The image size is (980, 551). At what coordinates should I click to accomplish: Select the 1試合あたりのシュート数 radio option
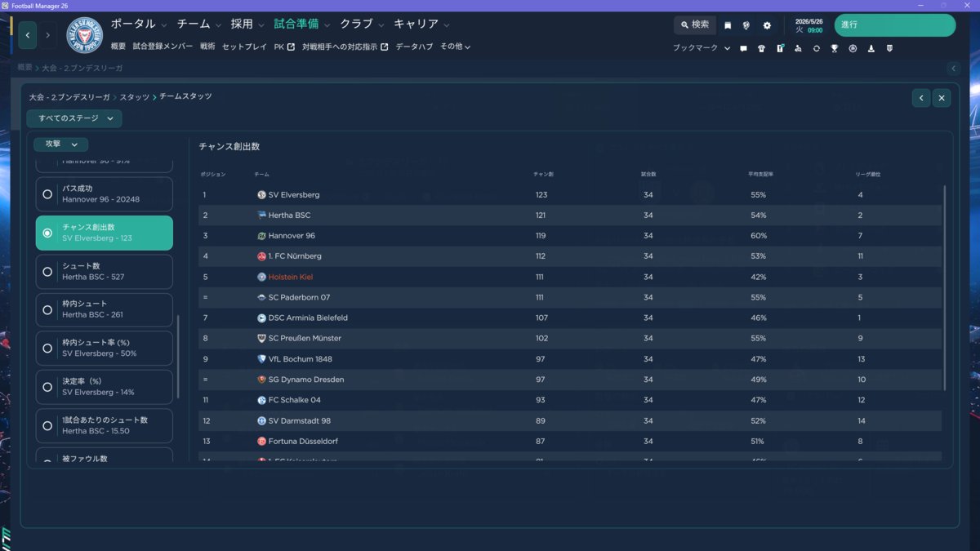pyautogui.click(x=105, y=425)
